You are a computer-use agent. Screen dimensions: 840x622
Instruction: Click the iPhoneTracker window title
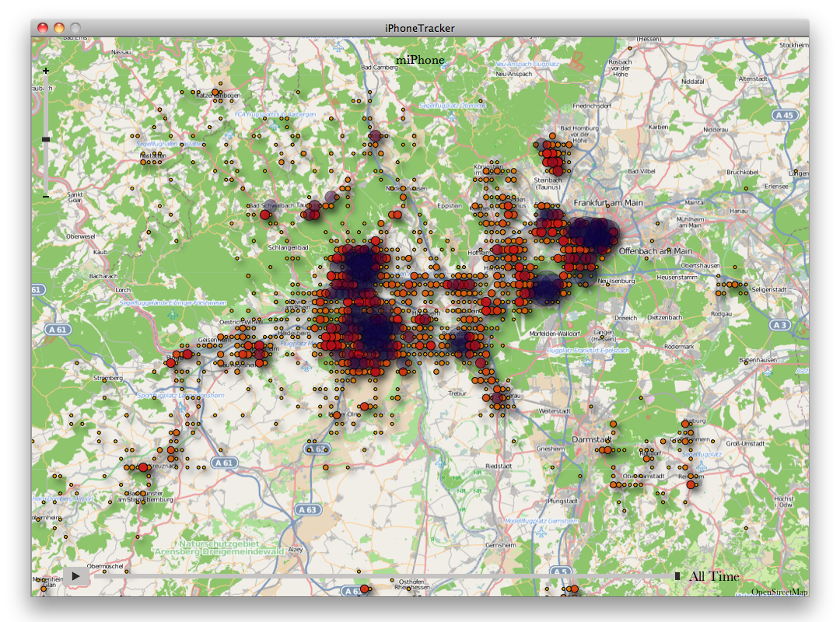click(x=420, y=28)
